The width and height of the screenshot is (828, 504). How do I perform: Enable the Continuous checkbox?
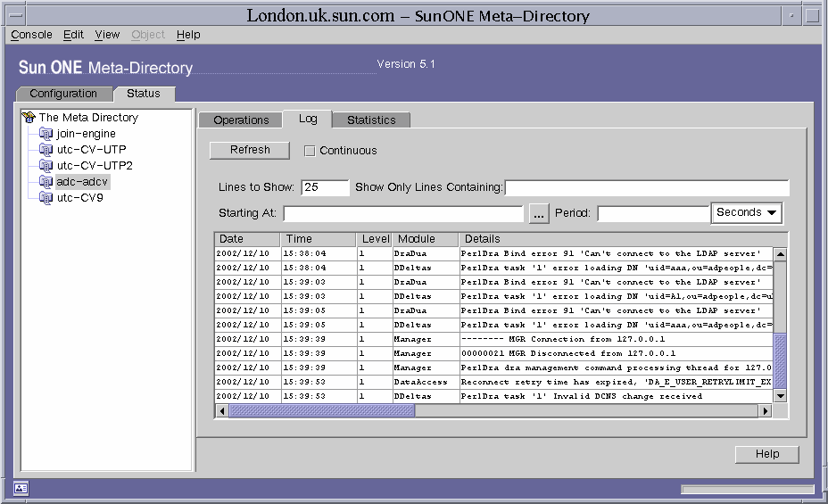tap(310, 151)
